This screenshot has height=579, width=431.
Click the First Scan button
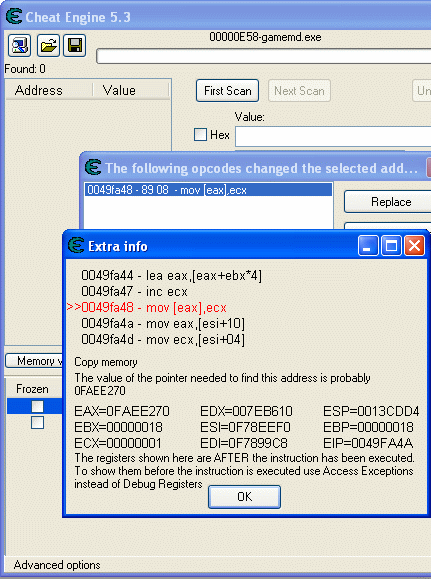[x=228, y=91]
